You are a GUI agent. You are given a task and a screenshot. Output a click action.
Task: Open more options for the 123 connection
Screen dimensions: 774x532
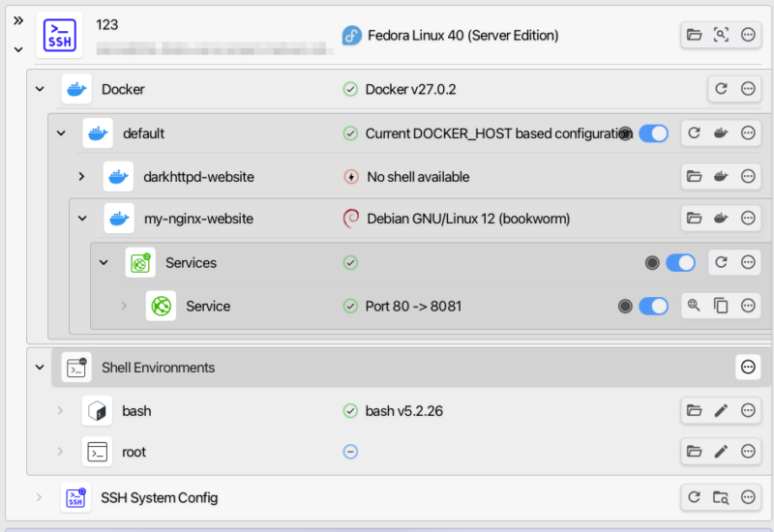click(748, 35)
